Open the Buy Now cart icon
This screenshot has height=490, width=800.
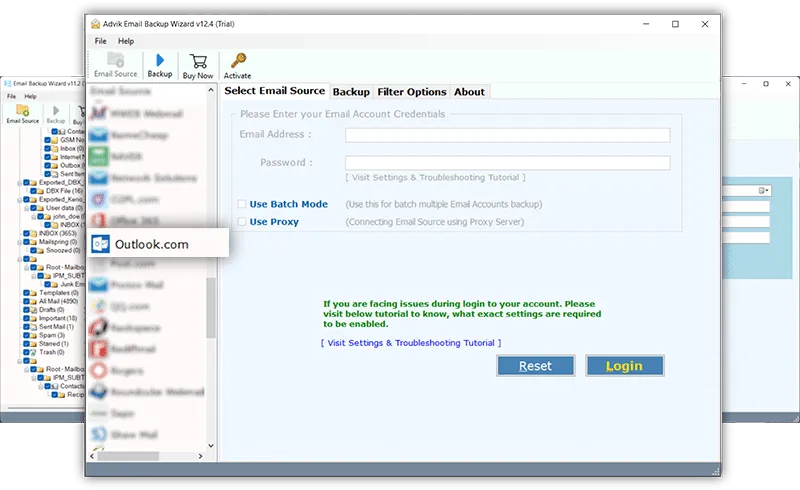click(x=198, y=61)
